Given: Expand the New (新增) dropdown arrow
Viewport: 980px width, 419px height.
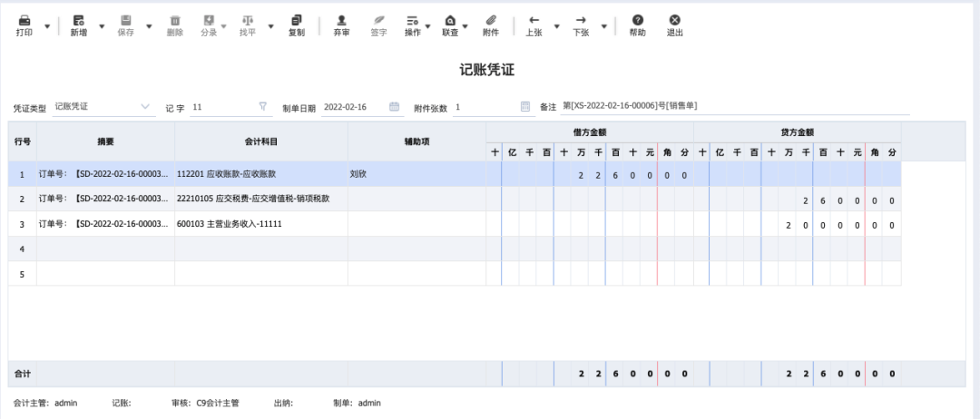Looking at the screenshot, I should 102,26.
